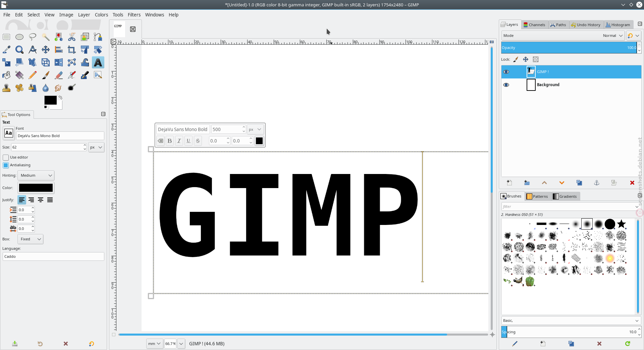This screenshot has width=644, height=350.
Task: Create a new layer in Layers panel
Action: click(509, 183)
